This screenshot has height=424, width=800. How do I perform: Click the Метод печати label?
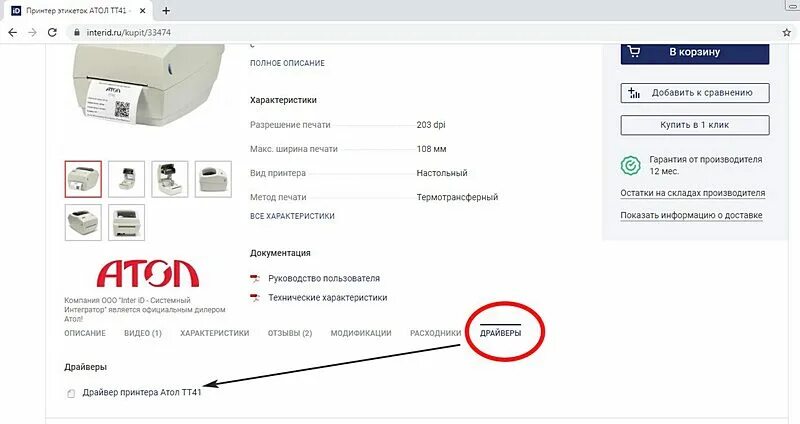pos(278,197)
